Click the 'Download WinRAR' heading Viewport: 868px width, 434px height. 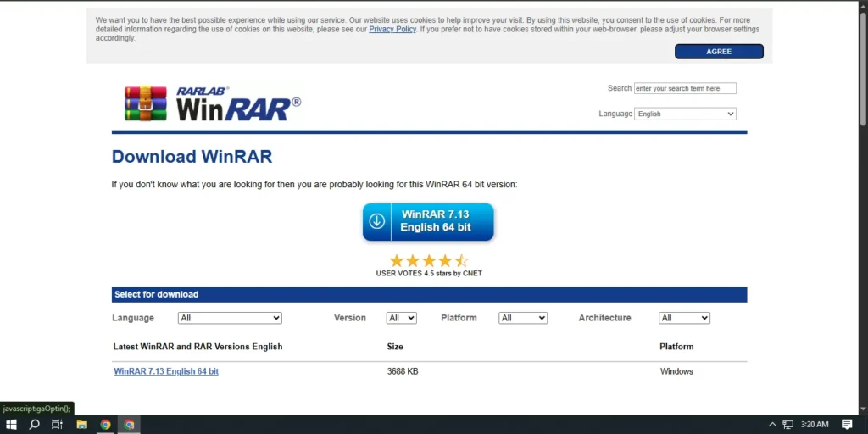point(192,157)
